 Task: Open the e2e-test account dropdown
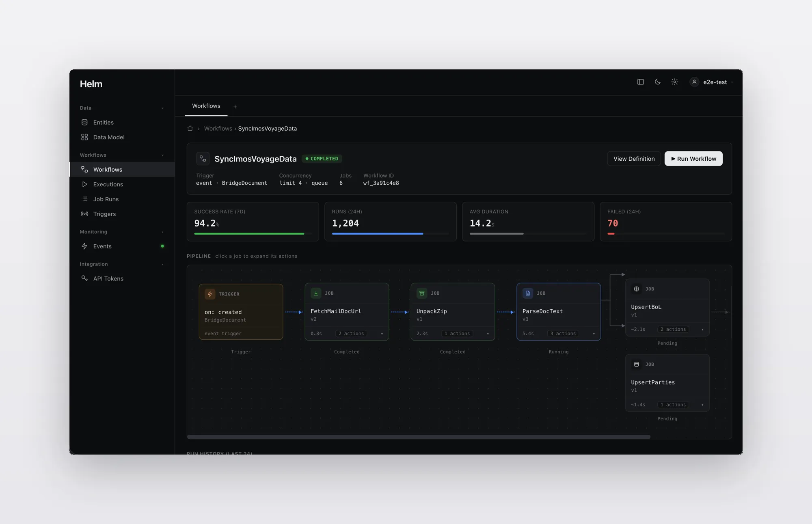[712, 82]
